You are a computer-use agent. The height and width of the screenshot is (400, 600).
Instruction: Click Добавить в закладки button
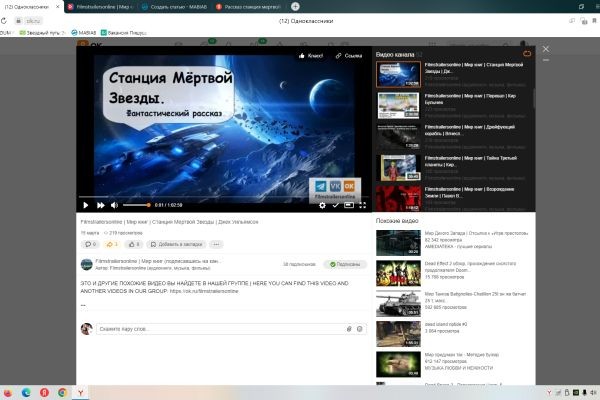tap(176, 244)
